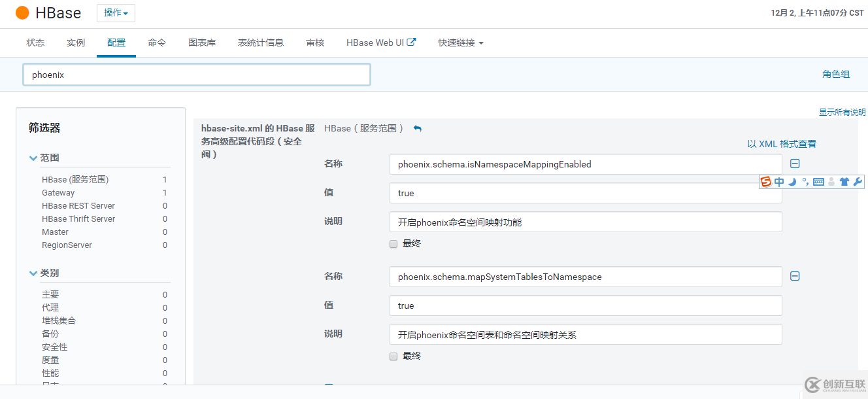Click description field 开启phoenix命名空间表和命名空间映射关系

pyautogui.click(x=586, y=334)
